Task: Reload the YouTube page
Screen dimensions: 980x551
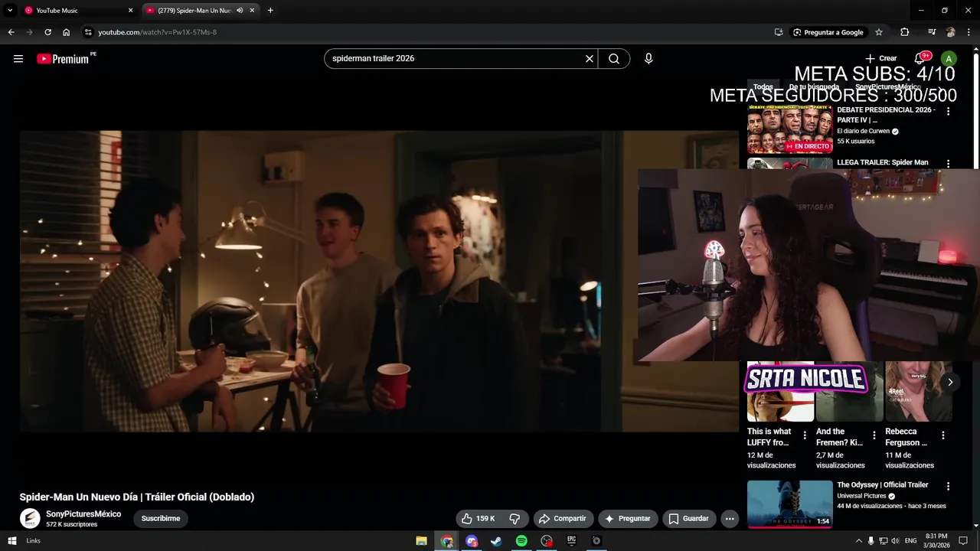Action: pos(47,32)
